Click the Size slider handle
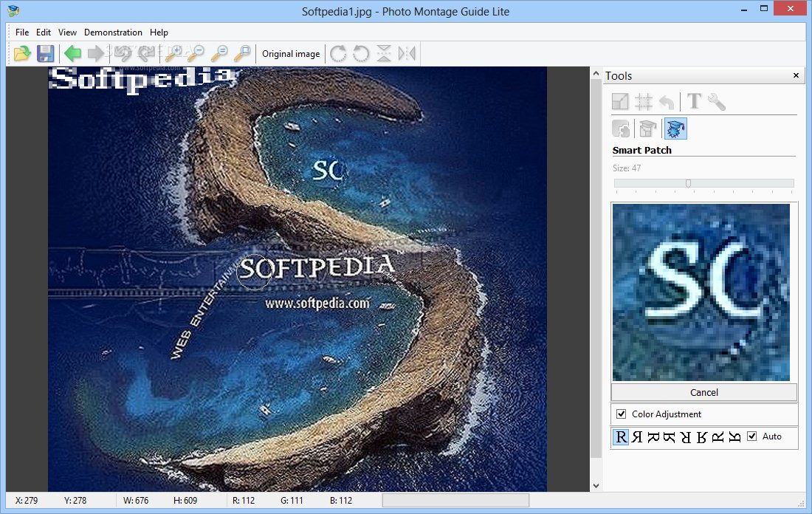812x514 pixels. (688, 183)
